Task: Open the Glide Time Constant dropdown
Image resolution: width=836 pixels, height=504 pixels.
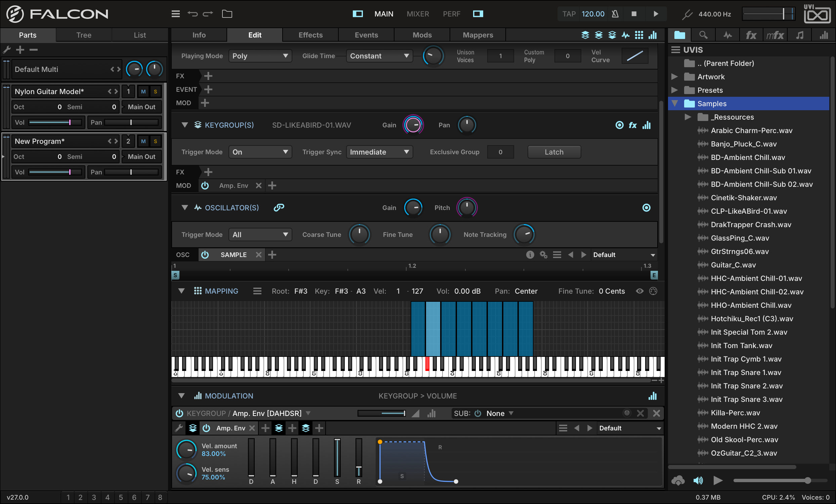Action: [379, 56]
